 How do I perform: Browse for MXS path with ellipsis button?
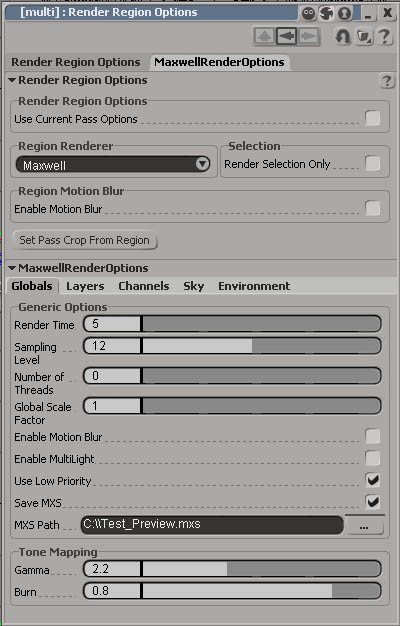(364, 525)
